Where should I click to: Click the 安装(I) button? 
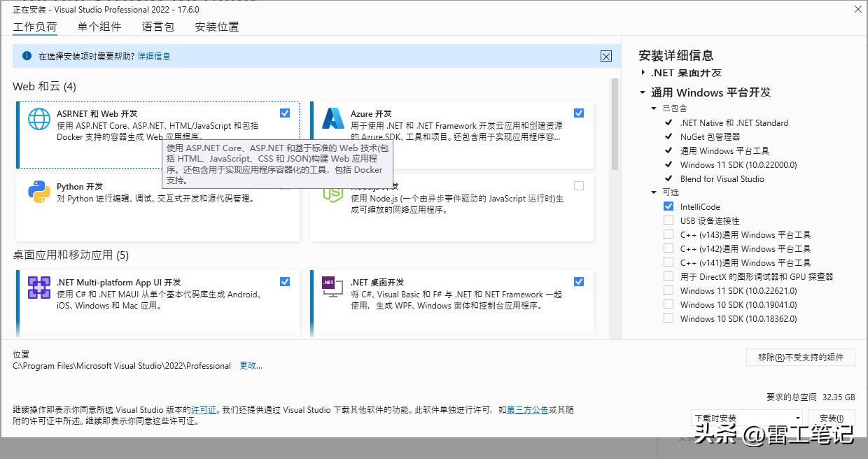coord(832,416)
